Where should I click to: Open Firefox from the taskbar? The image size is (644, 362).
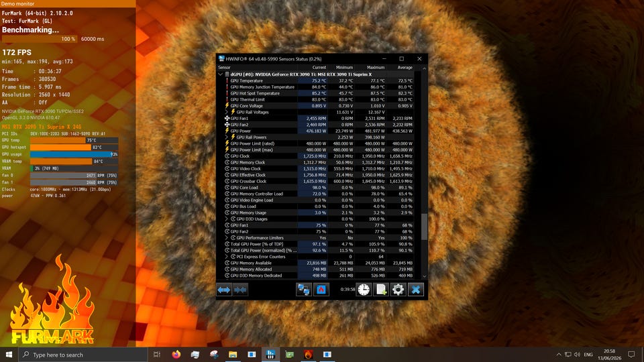(x=176, y=354)
